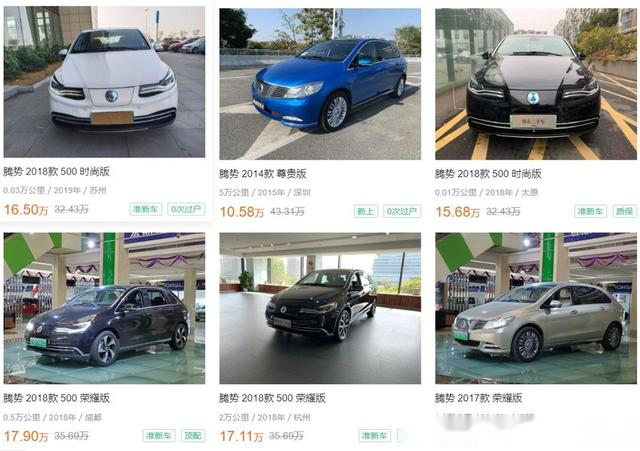The width and height of the screenshot is (640, 451).
Task: Click the title 腾势 2017款 荣耀版
Action: click(478, 398)
